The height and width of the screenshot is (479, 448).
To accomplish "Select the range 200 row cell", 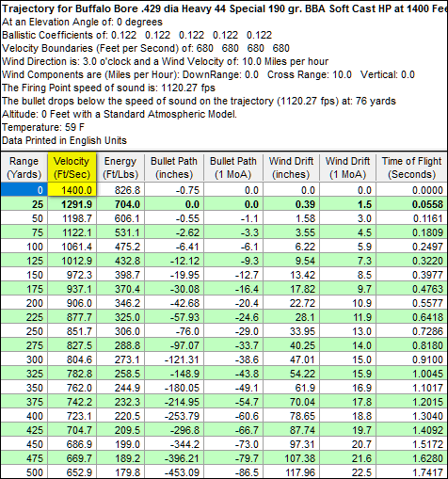I will pyautogui.click(x=24, y=303).
